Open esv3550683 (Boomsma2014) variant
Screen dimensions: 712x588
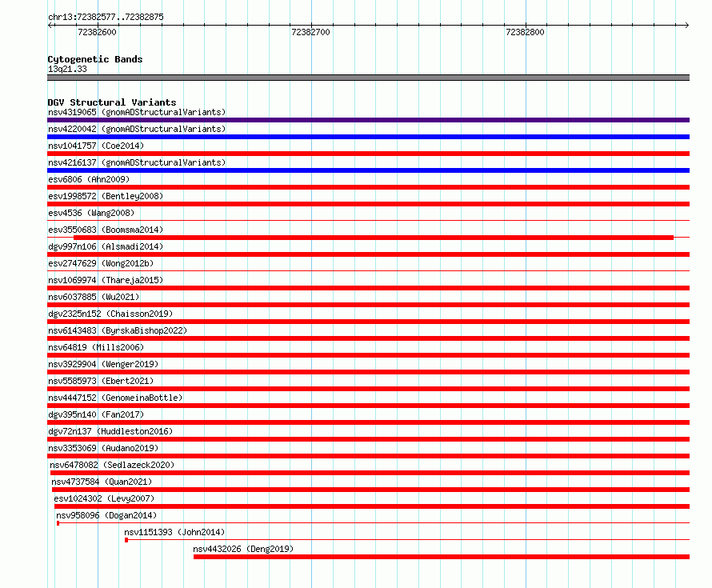click(106, 230)
